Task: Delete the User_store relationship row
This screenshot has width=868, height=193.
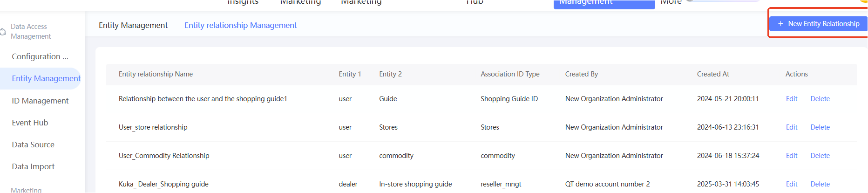Action: 820,127
